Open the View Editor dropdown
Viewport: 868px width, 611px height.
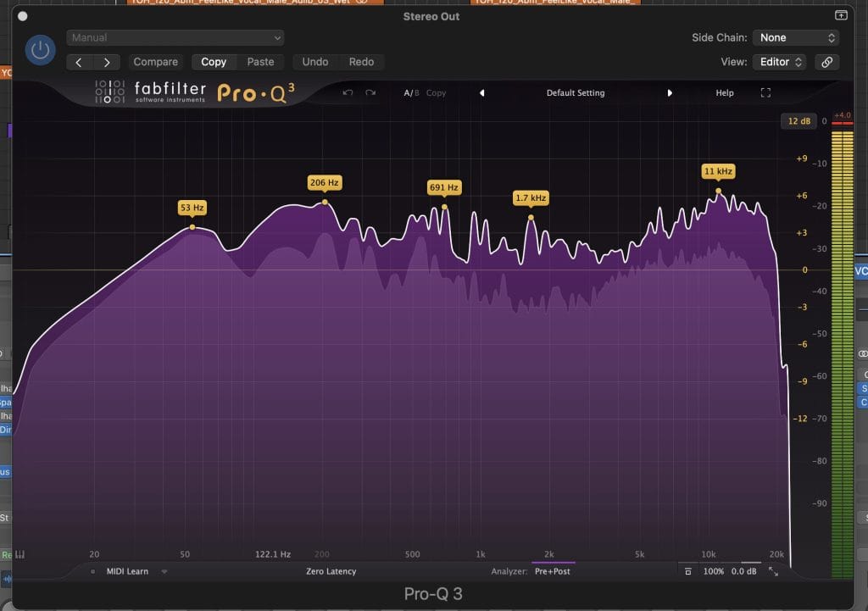pyautogui.click(x=780, y=62)
